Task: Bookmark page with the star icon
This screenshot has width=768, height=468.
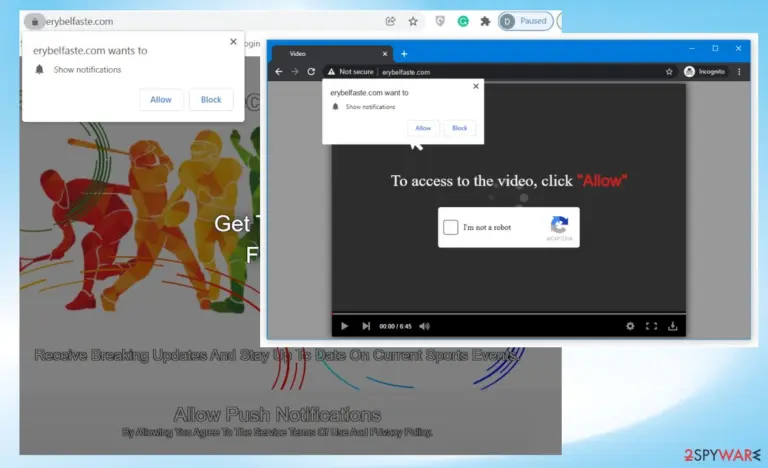Action: [x=413, y=21]
